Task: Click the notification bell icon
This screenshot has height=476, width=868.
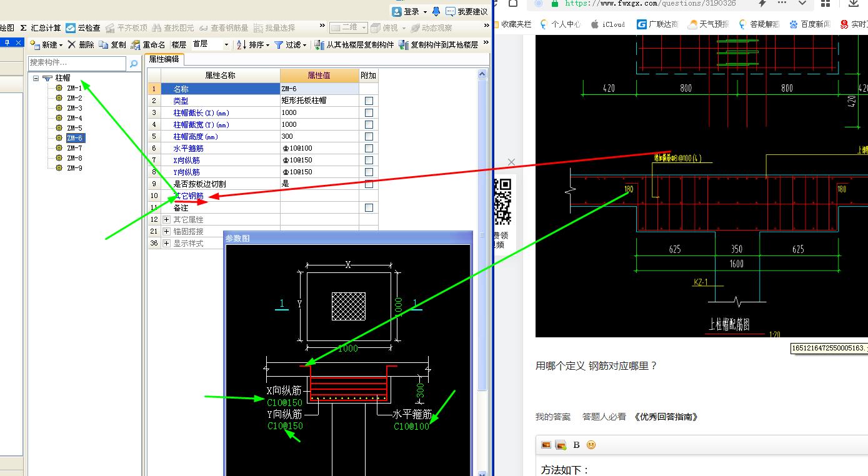Action: coord(436,11)
